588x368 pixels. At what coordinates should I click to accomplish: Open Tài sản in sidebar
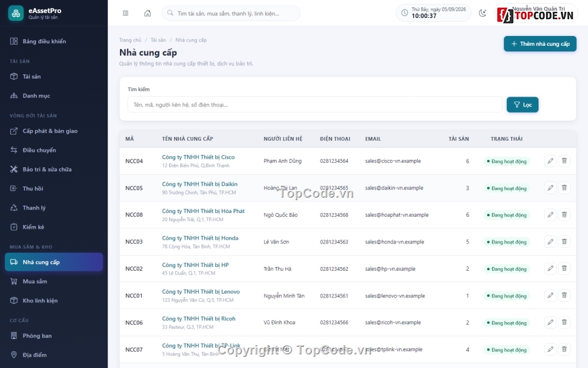(x=54, y=77)
